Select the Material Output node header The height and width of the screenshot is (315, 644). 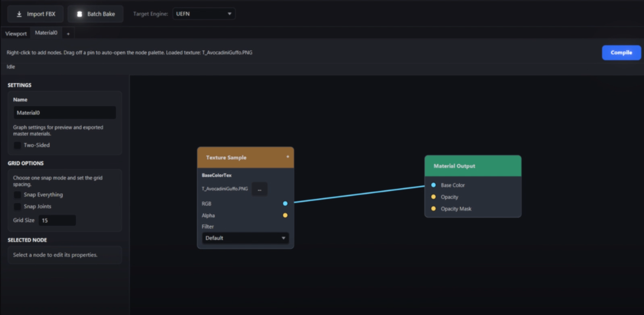(x=473, y=166)
